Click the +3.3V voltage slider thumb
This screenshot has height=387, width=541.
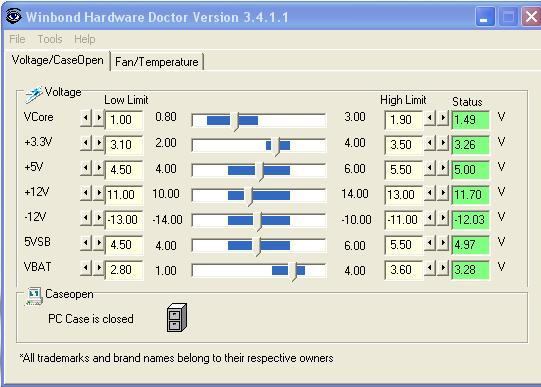275,146
